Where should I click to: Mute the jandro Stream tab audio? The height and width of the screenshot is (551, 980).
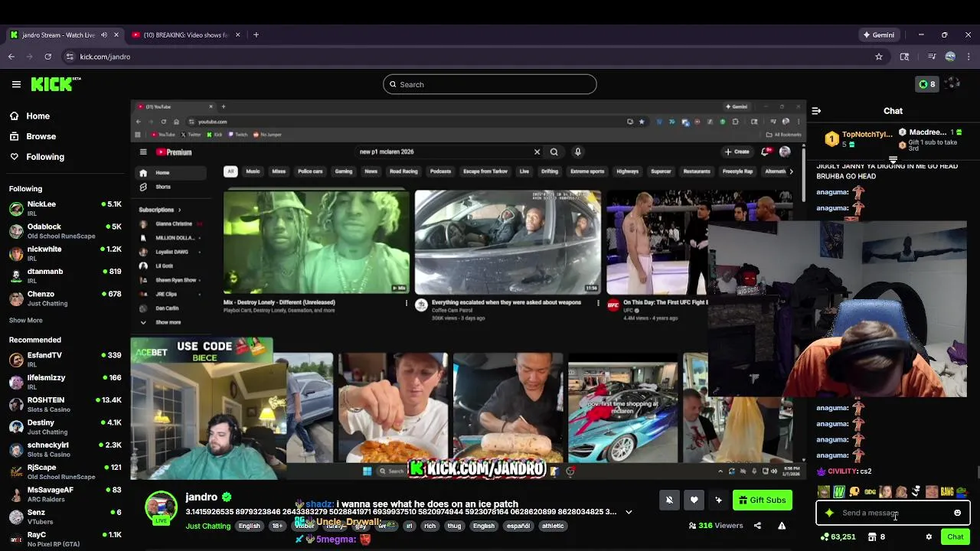click(104, 35)
